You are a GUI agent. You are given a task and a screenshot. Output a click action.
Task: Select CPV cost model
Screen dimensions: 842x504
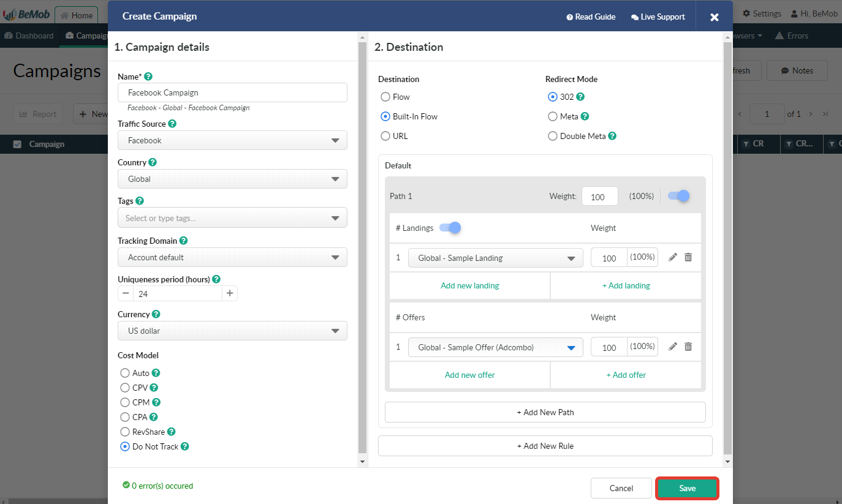(x=125, y=388)
